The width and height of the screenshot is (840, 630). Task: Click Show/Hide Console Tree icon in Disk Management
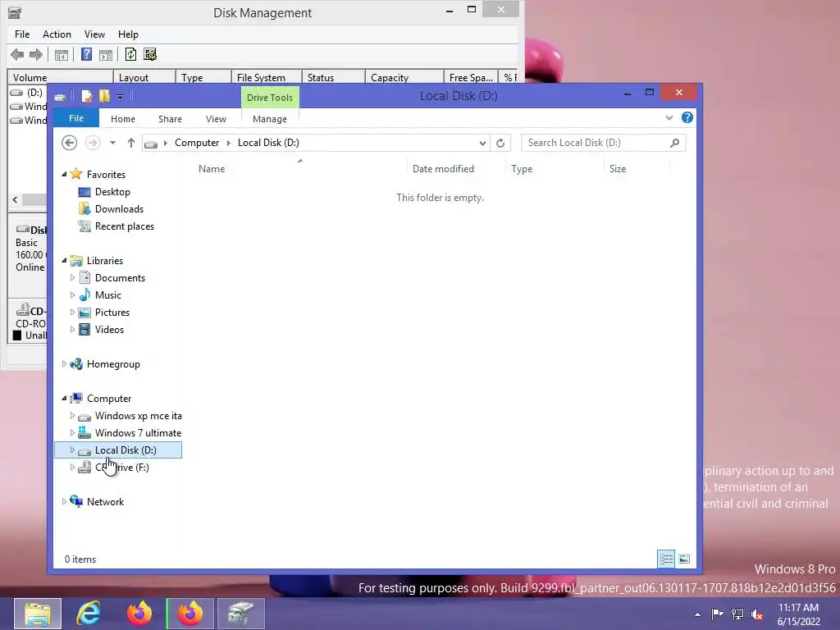click(x=61, y=55)
